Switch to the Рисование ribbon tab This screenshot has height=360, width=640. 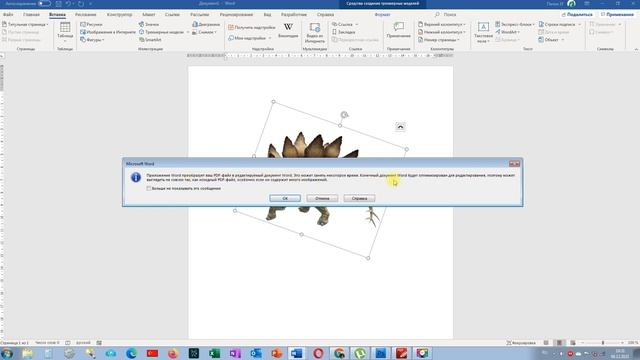[x=86, y=15]
